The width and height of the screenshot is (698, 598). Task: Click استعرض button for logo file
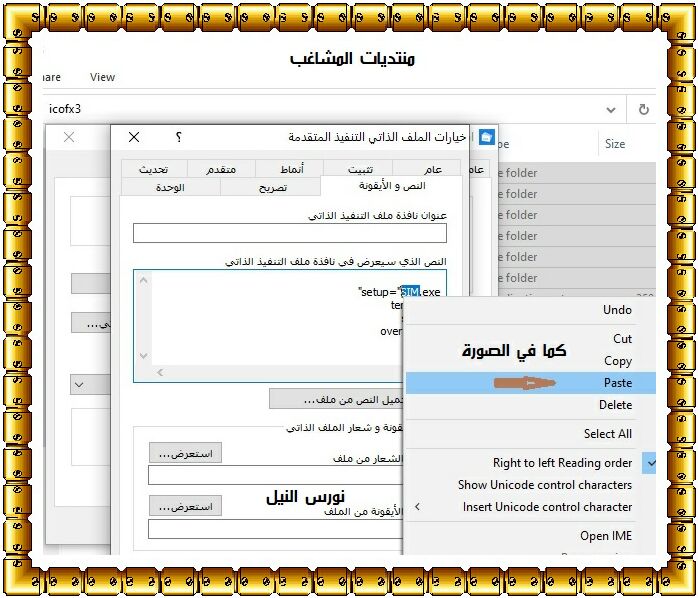click(x=185, y=453)
